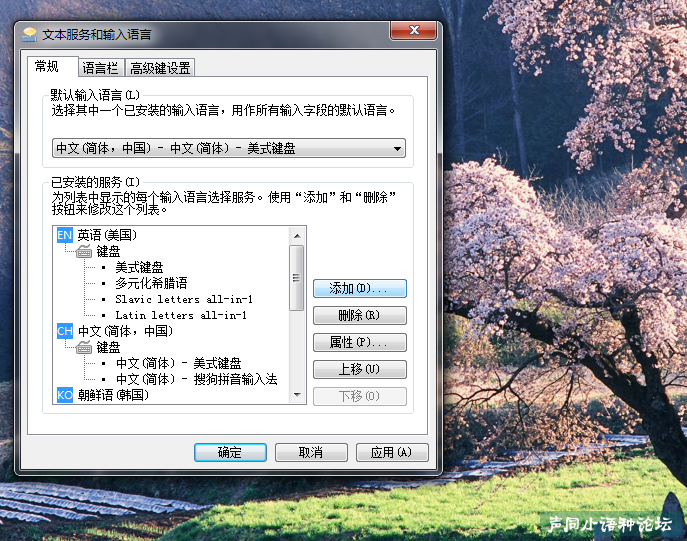Image resolution: width=687 pixels, height=541 pixels.
Task: Click keyboard icon under 英语(美国)
Action: pos(84,251)
